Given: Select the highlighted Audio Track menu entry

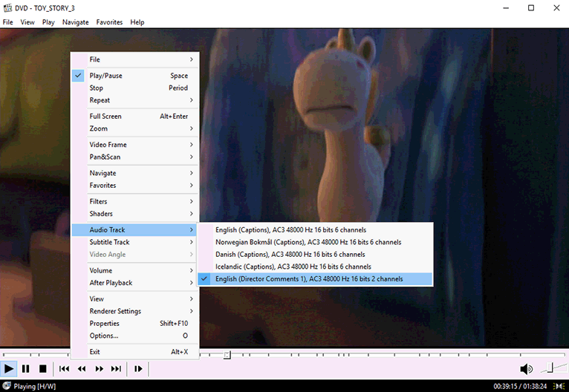Looking at the screenshot, I should coord(135,229).
